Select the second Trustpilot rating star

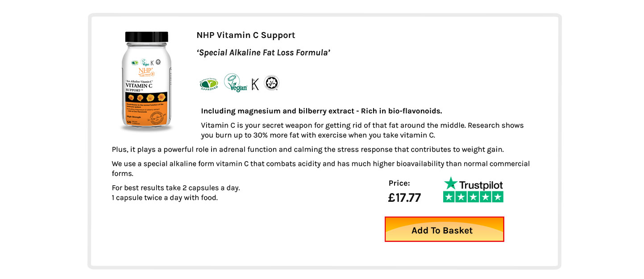(461, 197)
